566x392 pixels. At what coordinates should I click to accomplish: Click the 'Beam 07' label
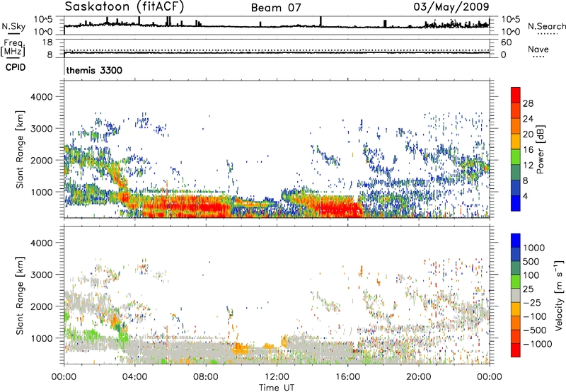coord(276,8)
